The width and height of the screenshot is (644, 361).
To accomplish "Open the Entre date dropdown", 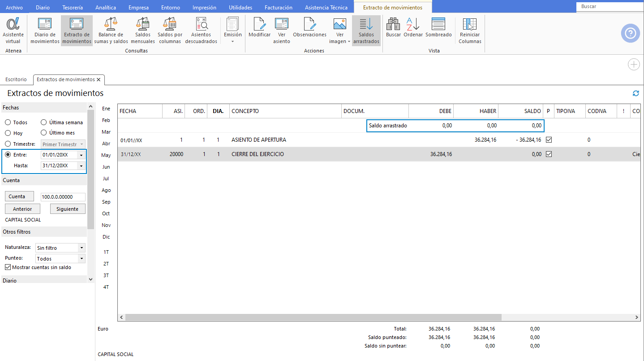I will 81,155.
